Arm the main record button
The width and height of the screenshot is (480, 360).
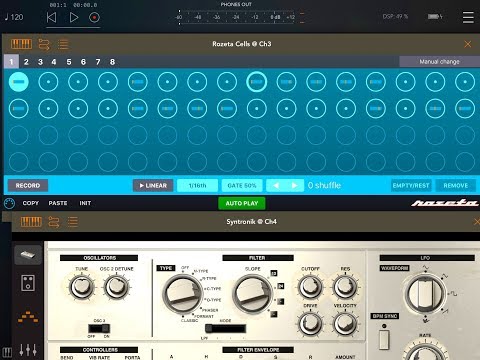(x=94, y=17)
